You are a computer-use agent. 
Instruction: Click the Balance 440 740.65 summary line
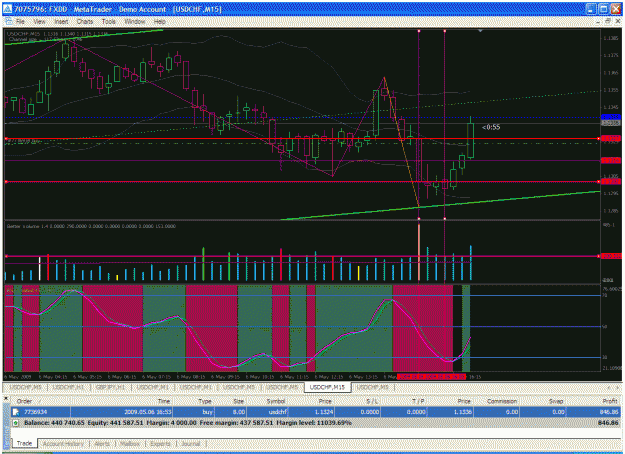188,423
